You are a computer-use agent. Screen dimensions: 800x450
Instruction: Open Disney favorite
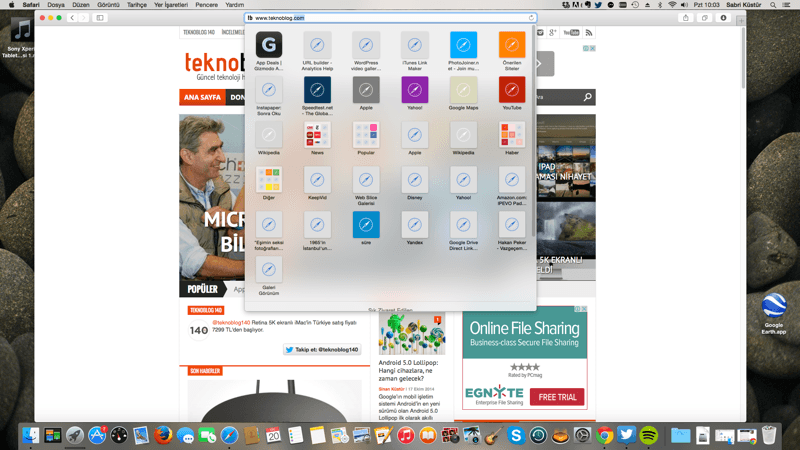click(x=415, y=180)
